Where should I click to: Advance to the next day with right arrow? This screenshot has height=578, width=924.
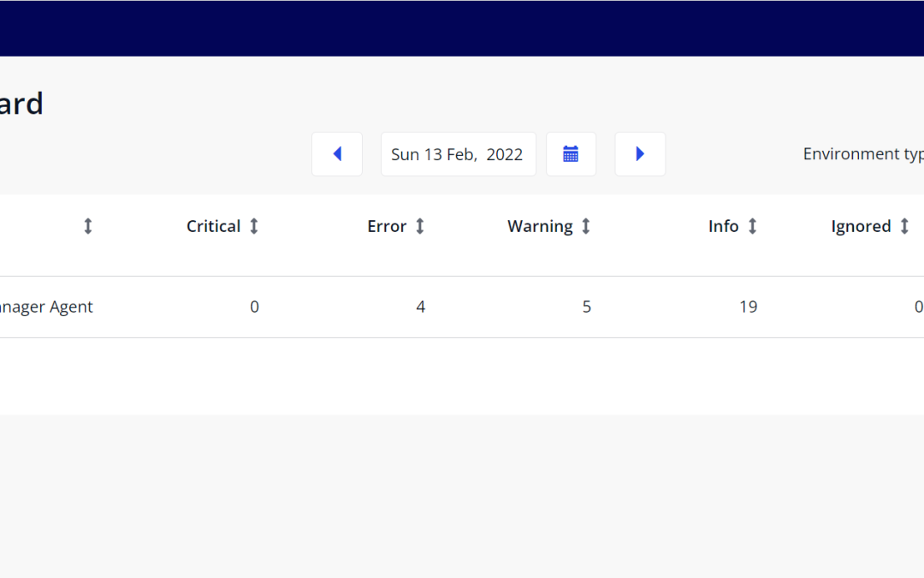pyautogui.click(x=640, y=154)
